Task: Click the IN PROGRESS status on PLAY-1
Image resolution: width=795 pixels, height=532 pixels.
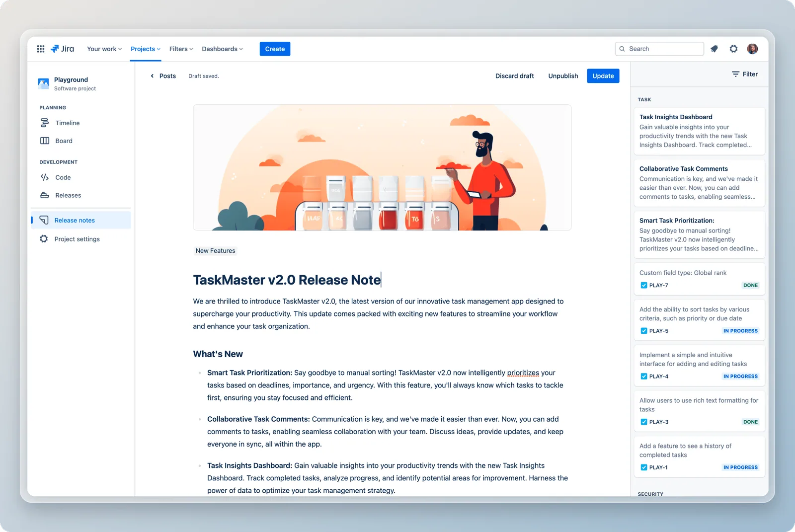Action: tap(740, 467)
